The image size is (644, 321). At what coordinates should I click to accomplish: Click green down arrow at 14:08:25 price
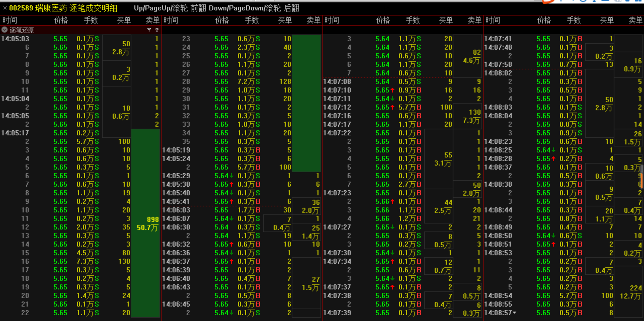553,150
